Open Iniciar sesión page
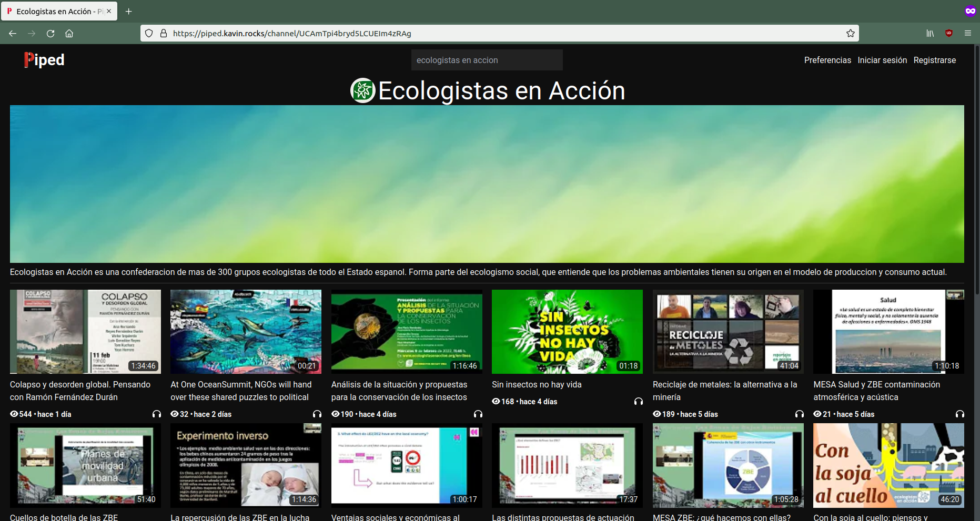 click(x=882, y=60)
